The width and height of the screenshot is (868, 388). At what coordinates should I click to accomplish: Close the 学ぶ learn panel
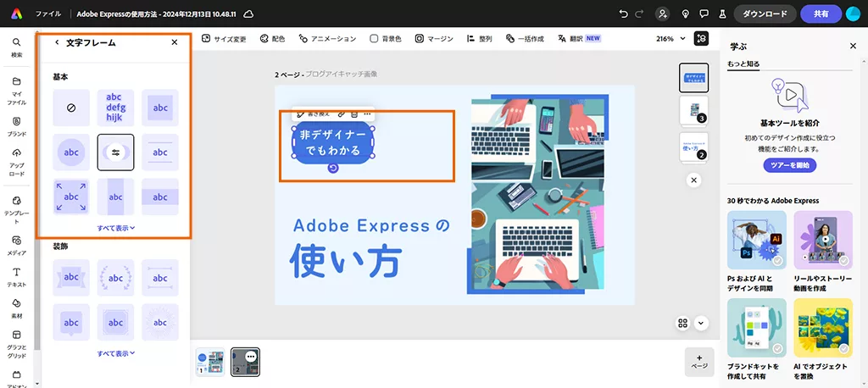pyautogui.click(x=853, y=46)
